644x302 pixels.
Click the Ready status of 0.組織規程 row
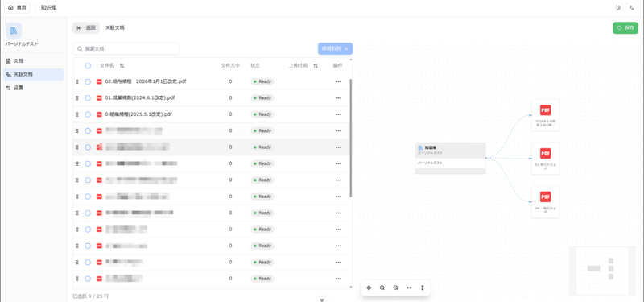pyautogui.click(x=262, y=114)
